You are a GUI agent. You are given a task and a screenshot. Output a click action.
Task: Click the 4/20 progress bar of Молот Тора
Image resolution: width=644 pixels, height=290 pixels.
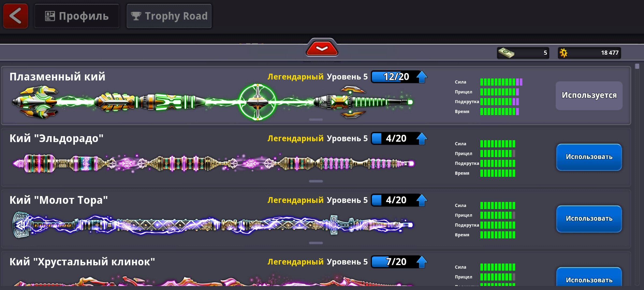click(396, 200)
